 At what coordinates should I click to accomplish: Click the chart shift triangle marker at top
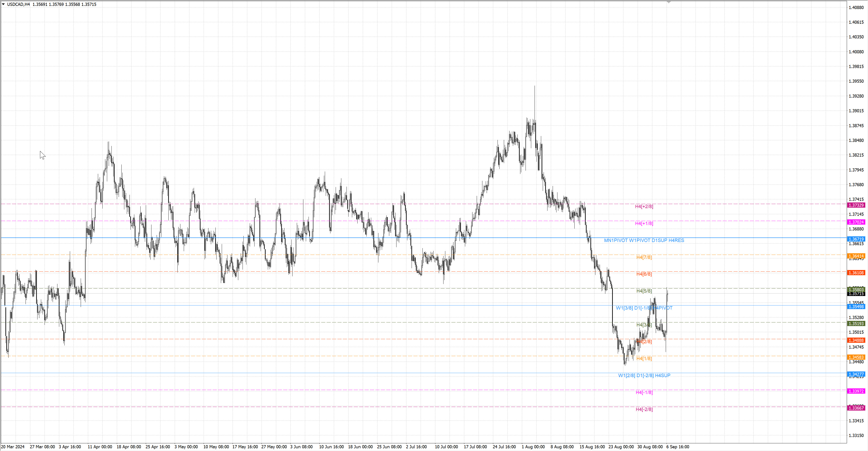tap(669, 2)
